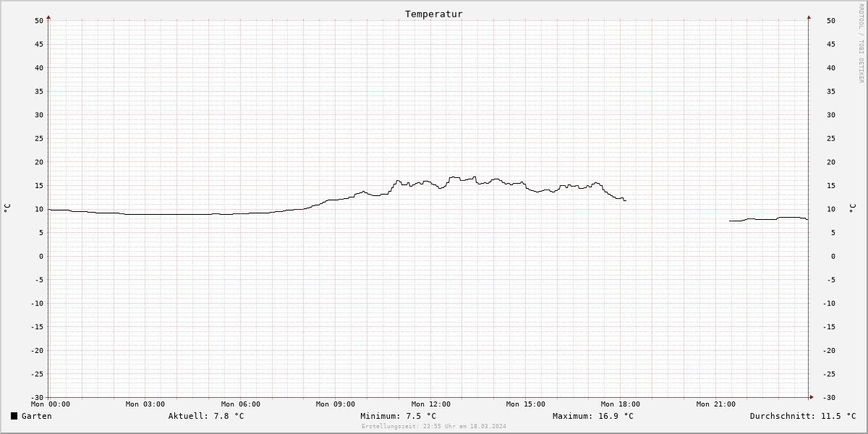
Task: Click the Mon 18:00 time axis label
Action: (x=621, y=404)
